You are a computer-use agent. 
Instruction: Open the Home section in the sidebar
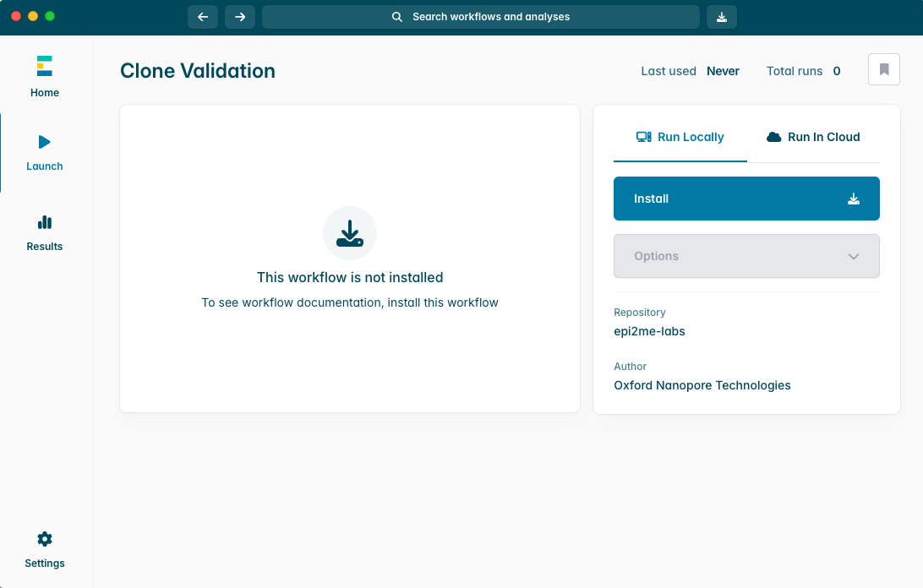[x=44, y=76]
